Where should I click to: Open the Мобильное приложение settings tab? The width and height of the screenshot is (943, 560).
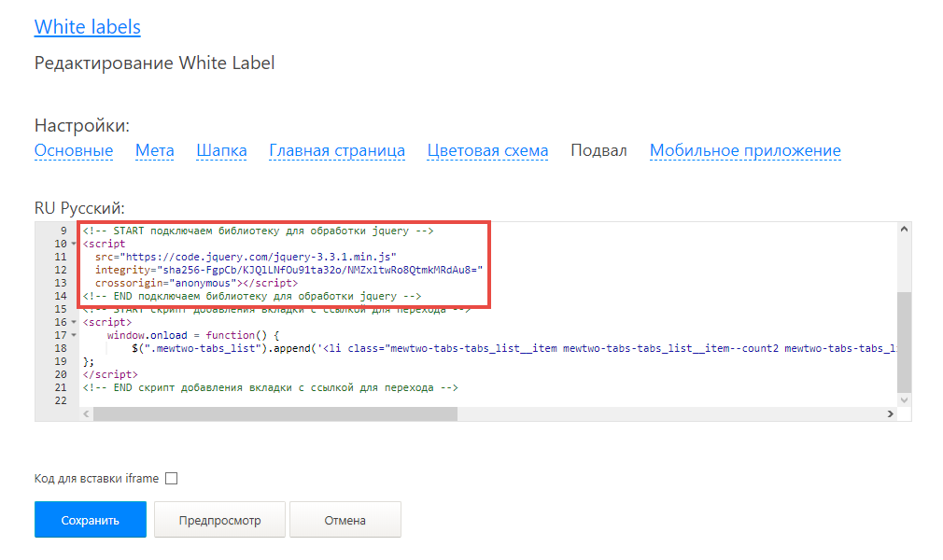(745, 150)
